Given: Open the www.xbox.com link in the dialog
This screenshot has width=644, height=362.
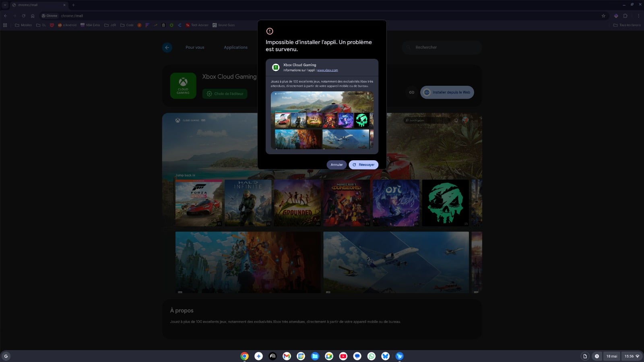Looking at the screenshot, I should (327, 70).
